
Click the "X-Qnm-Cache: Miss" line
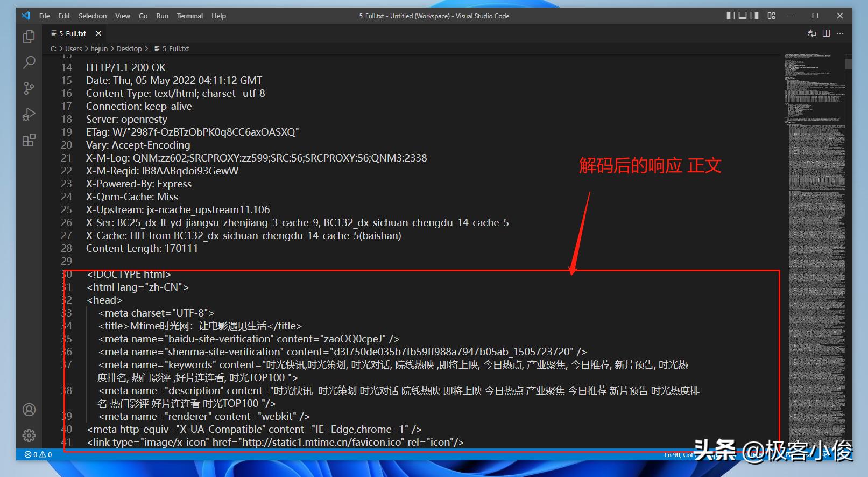[132, 197]
